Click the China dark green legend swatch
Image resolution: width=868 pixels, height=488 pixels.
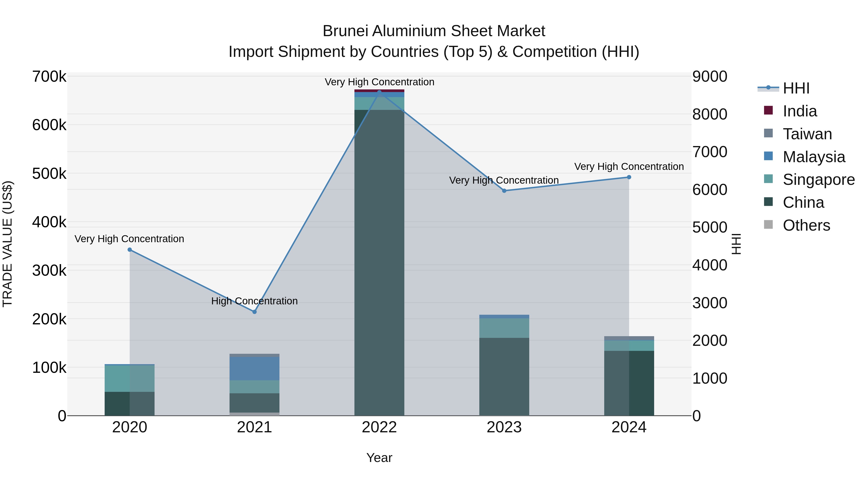(x=768, y=202)
